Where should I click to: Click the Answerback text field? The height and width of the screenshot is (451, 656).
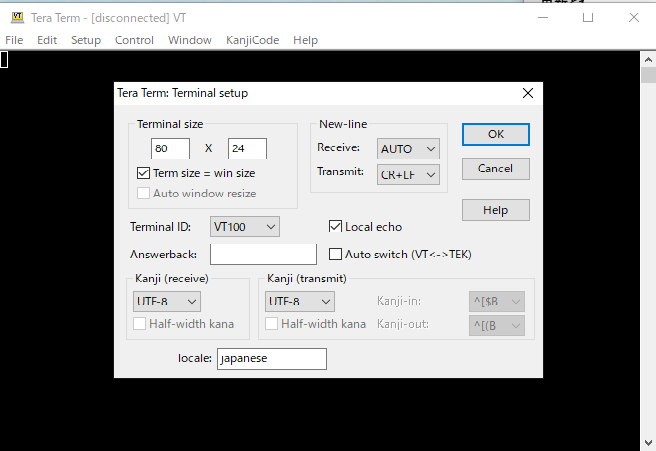pos(263,254)
